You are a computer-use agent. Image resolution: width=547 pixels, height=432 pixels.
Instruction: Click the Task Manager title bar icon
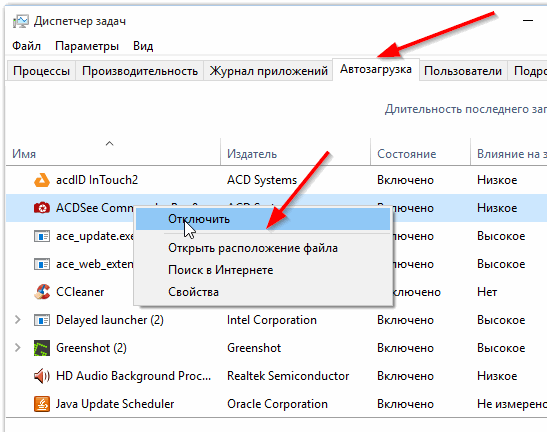[21, 22]
